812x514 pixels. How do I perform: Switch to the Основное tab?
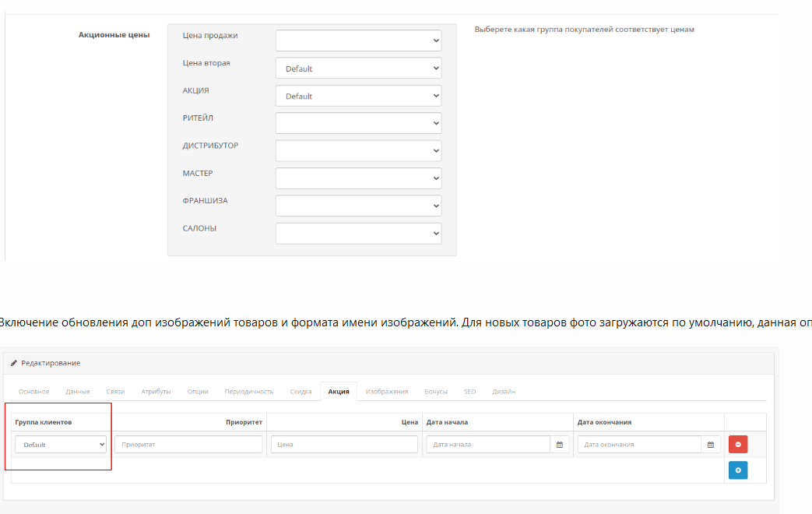click(34, 392)
